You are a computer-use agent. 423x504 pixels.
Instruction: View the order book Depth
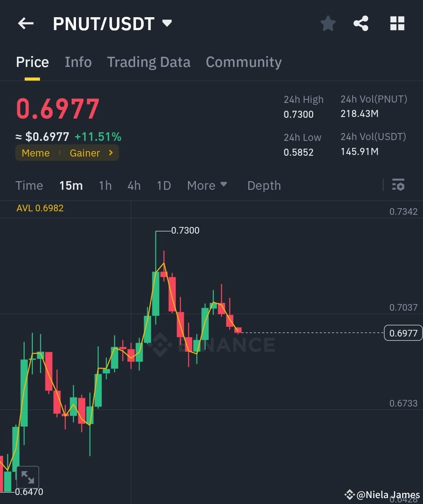click(264, 185)
